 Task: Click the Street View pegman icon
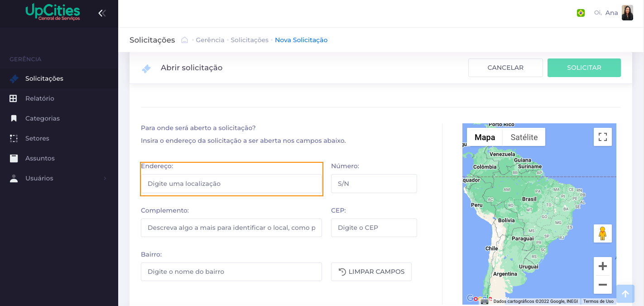[603, 233]
